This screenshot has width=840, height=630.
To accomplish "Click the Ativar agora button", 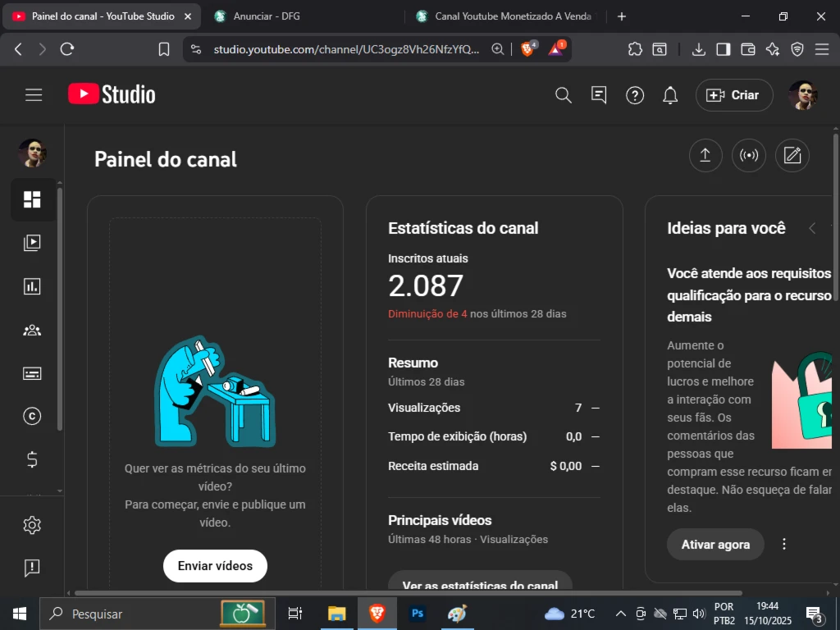I will click(715, 544).
